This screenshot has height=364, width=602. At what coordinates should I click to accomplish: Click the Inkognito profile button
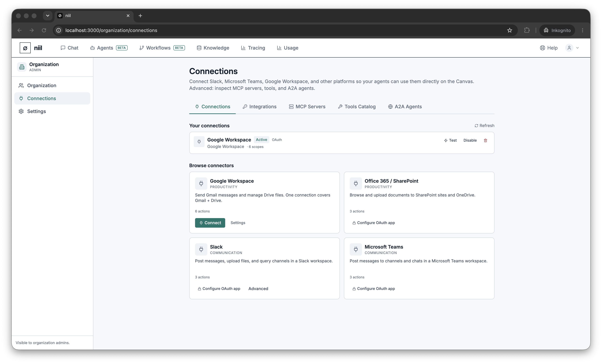click(557, 30)
